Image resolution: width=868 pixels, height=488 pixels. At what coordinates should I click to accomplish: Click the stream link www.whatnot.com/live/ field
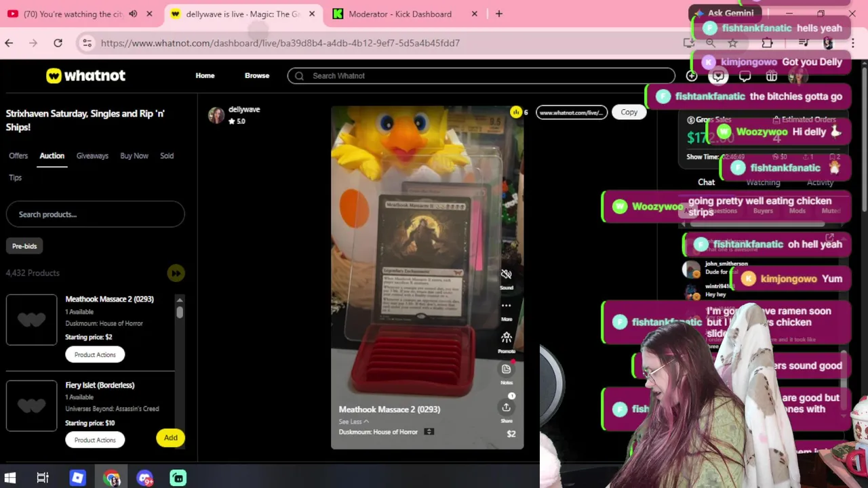572,113
